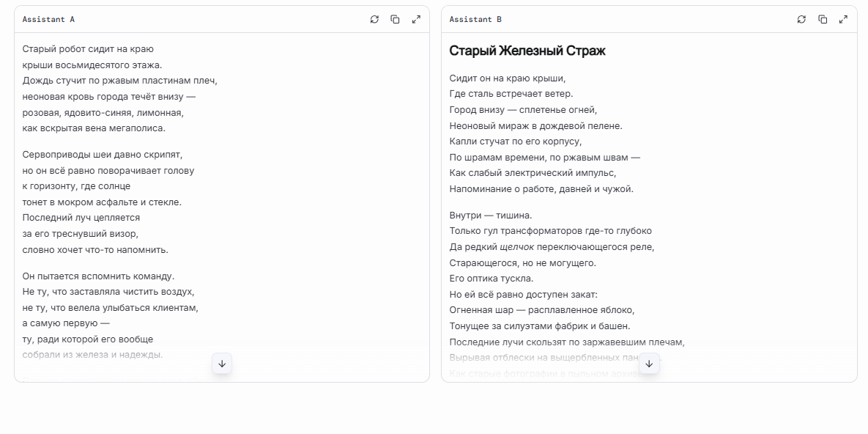Select the heading "Старый Железный Страж"
The image size is (868, 434).
pos(527,51)
